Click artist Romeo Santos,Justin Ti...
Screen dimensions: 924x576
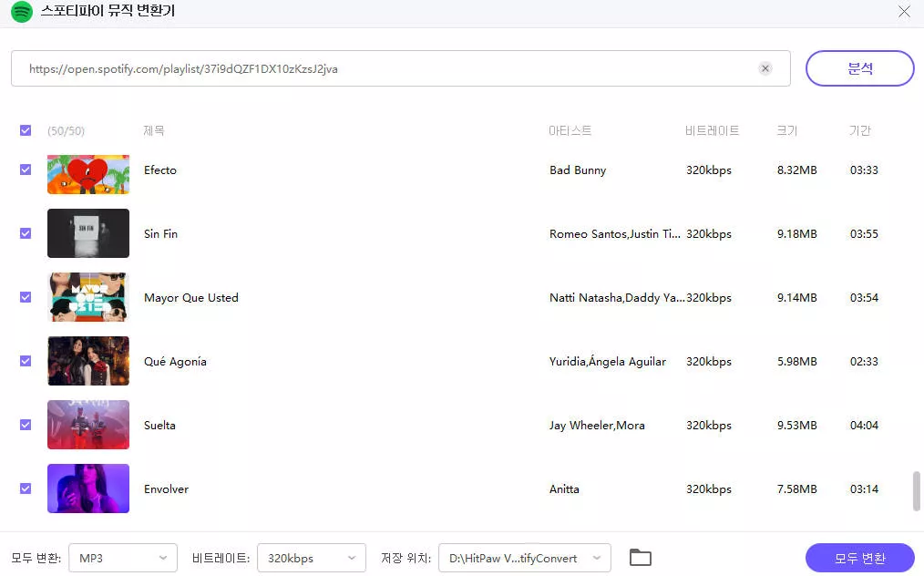[615, 234]
